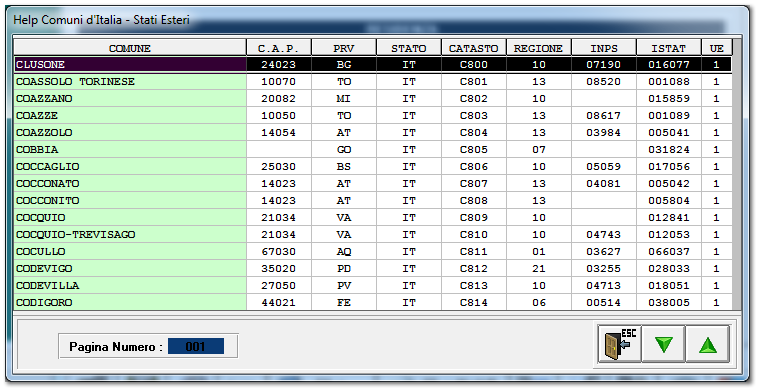Click catasto code C812 cell

473,269
